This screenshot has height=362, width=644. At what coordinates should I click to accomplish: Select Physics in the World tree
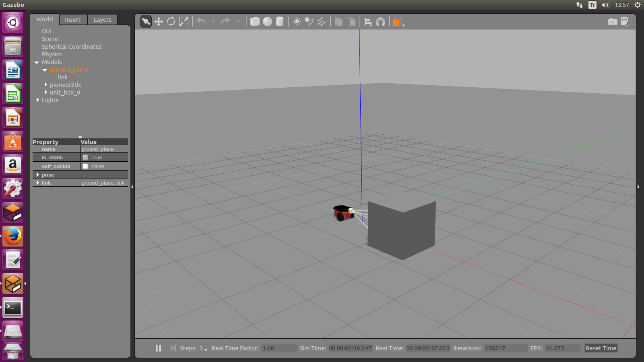[x=52, y=54]
